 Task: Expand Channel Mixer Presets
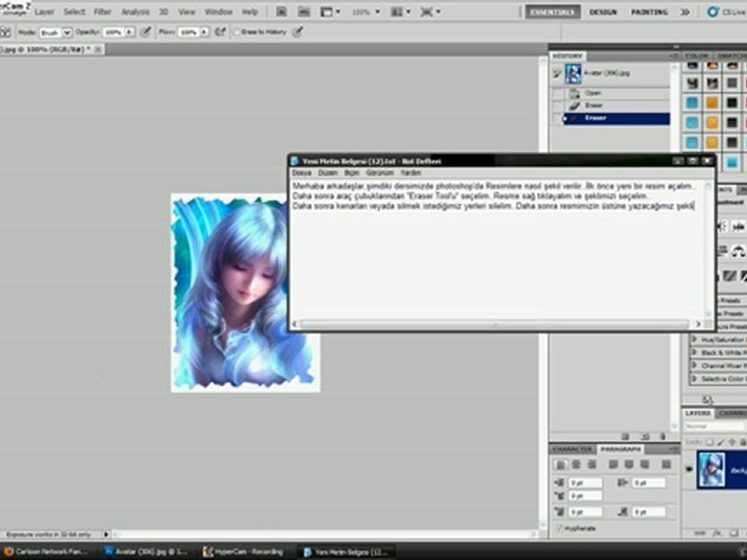695,366
